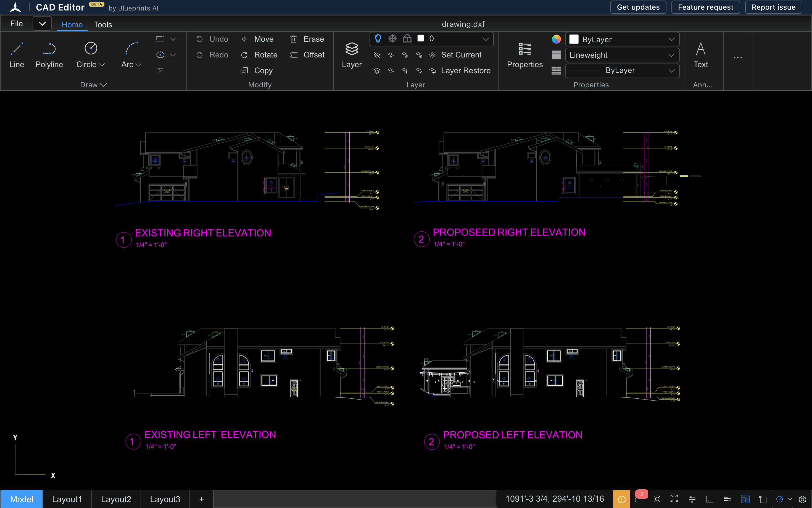Click the layer off (crossed layers) icon
The width and height of the screenshot is (812, 508).
coord(377,55)
